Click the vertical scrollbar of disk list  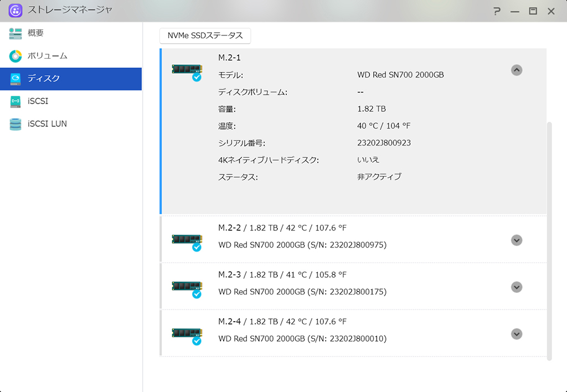coord(549,241)
